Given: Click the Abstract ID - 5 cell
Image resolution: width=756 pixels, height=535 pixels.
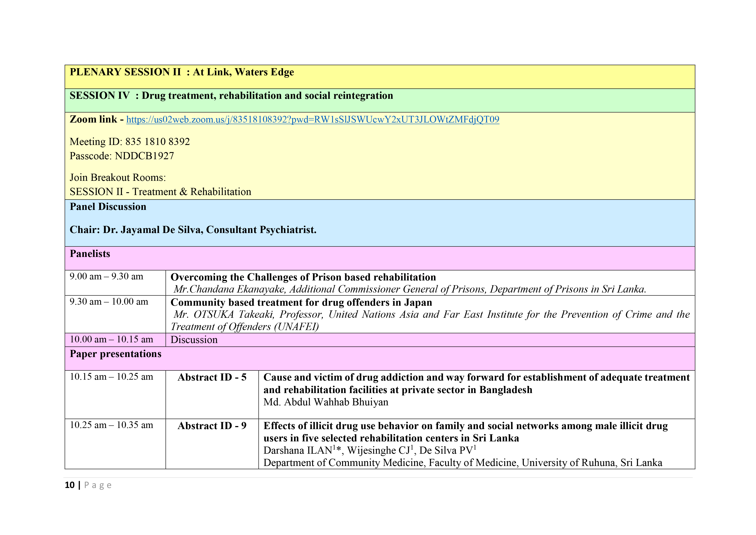Looking at the screenshot, I should tap(212, 378).
